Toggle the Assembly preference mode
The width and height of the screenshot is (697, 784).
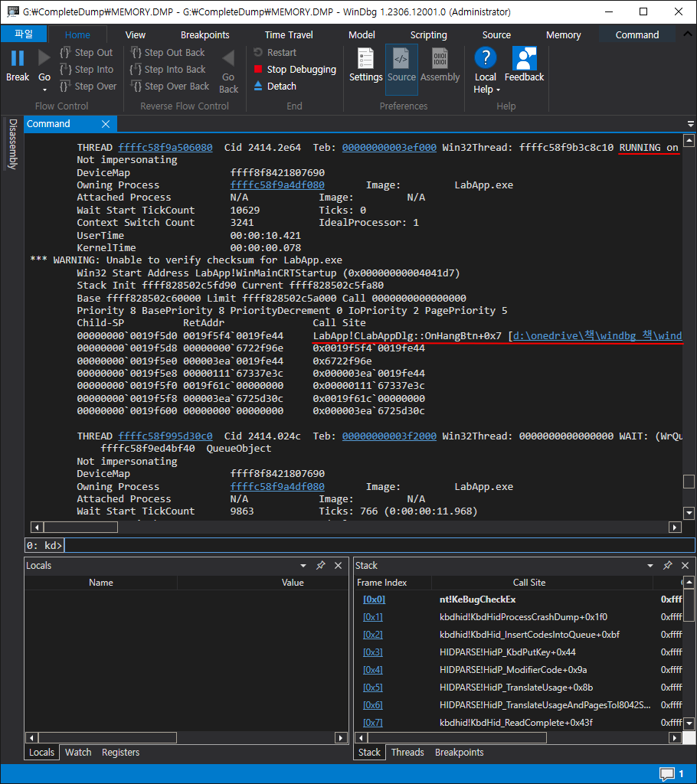pyautogui.click(x=440, y=64)
